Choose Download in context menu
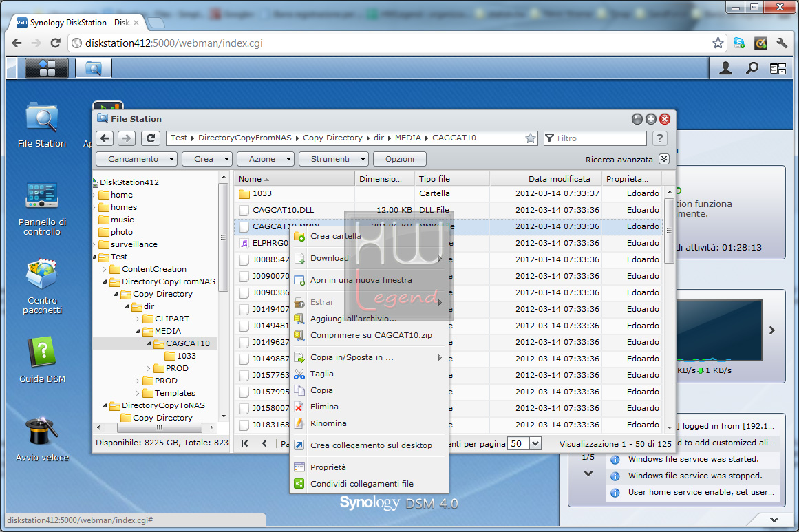This screenshot has height=532, width=799. pyautogui.click(x=370, y=258)
